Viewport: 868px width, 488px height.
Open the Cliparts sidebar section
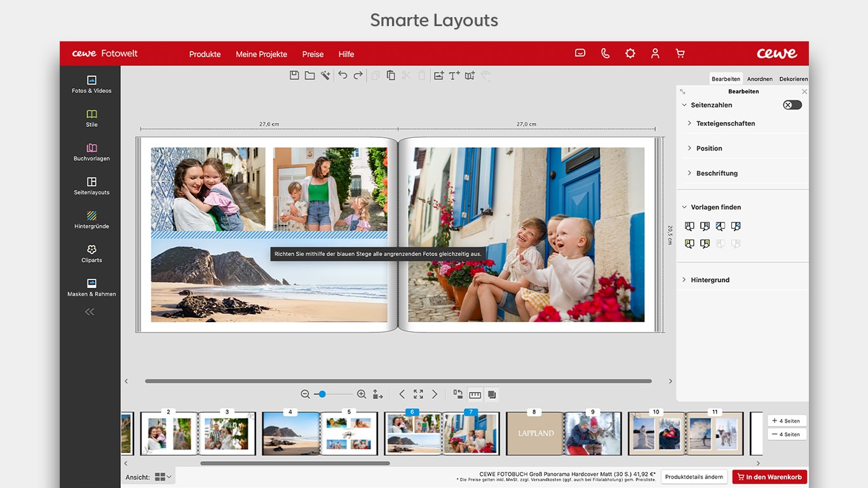[92, 254]
